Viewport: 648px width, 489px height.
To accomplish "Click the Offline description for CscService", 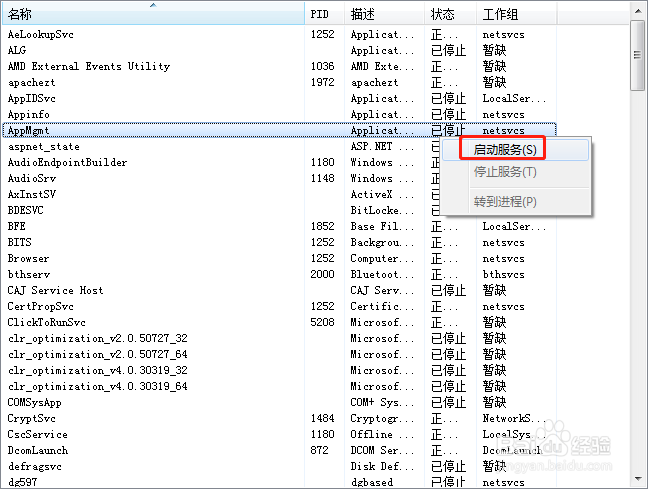I will click(382, 434).
